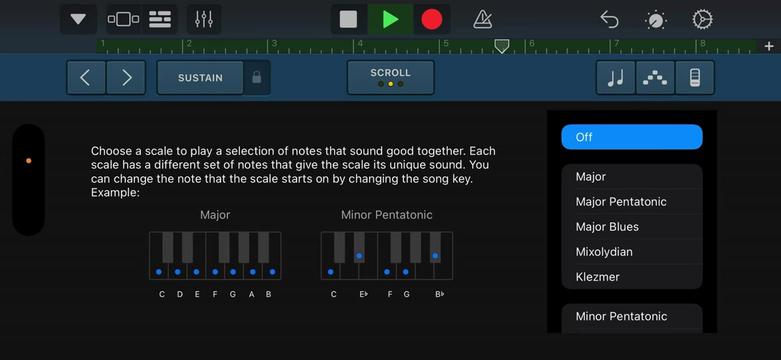Click bar 2 on the timeline ruler
This screenshot has height=360, width=781.
click(x=188, y=45)
